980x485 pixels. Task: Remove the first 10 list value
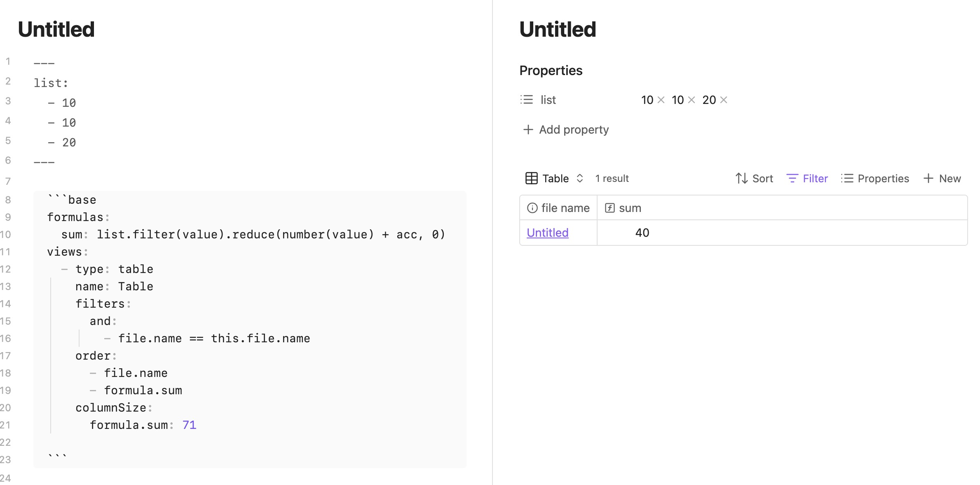tap(661, 100)
